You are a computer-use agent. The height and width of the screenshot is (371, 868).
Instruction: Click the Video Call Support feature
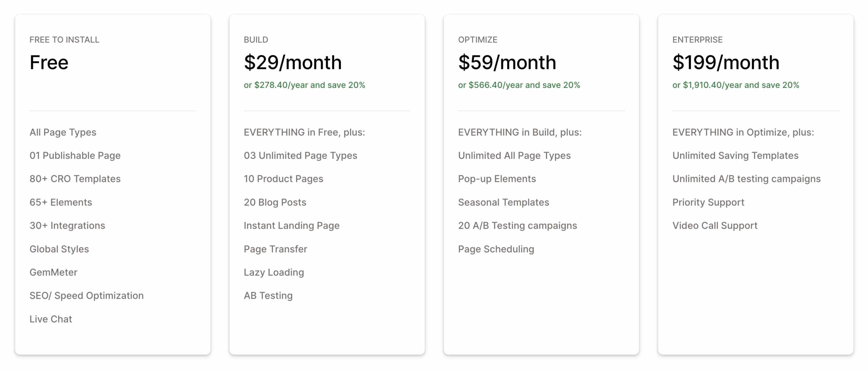(714, 225)
